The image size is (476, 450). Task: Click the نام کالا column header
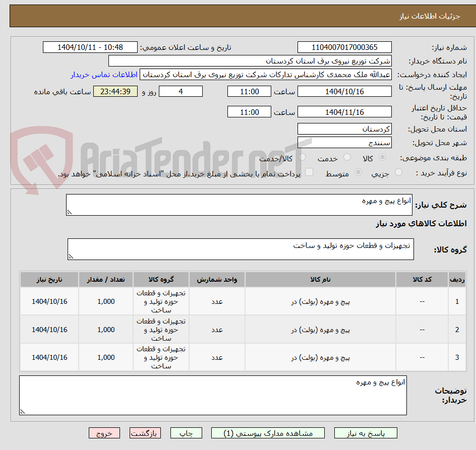click(320, 280)
